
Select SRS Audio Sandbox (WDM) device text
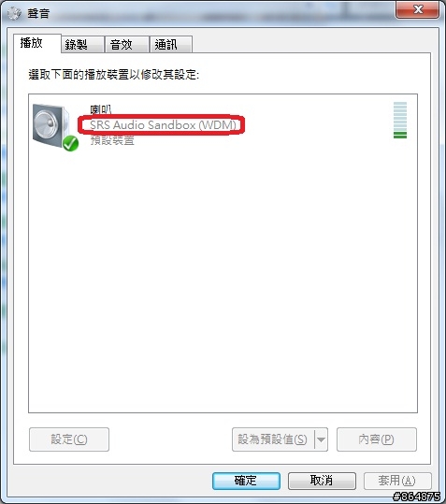click(164, 124)
